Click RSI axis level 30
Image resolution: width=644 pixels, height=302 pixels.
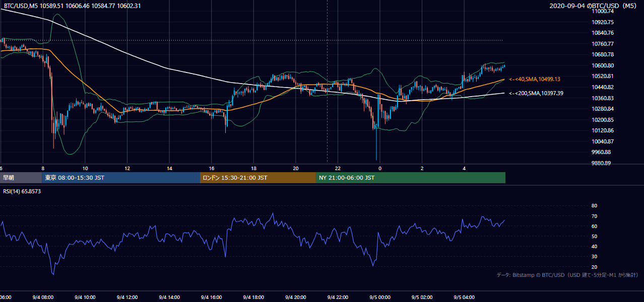594,256
